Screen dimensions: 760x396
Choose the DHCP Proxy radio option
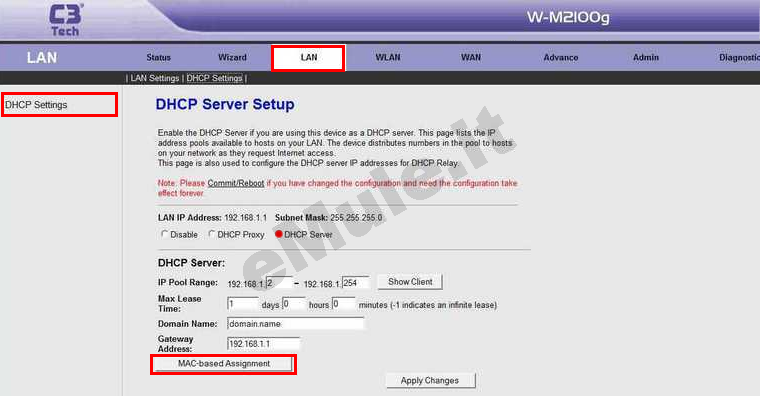point(211,234)
